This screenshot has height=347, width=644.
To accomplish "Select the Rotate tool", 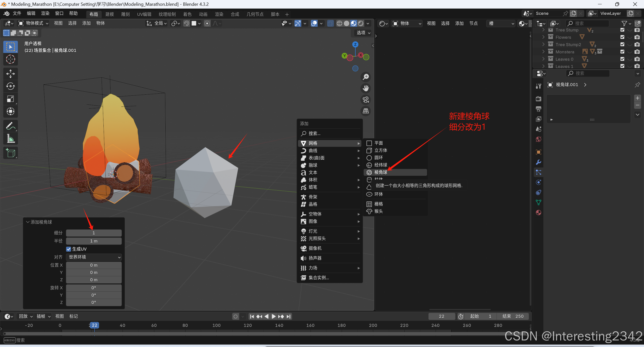I will [10, 86].
